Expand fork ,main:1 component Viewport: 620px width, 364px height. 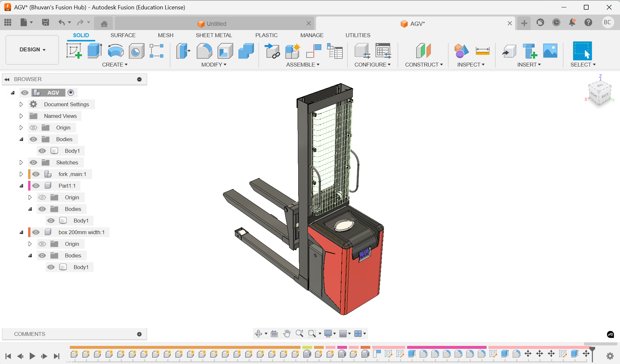click(x=21, y=174)
